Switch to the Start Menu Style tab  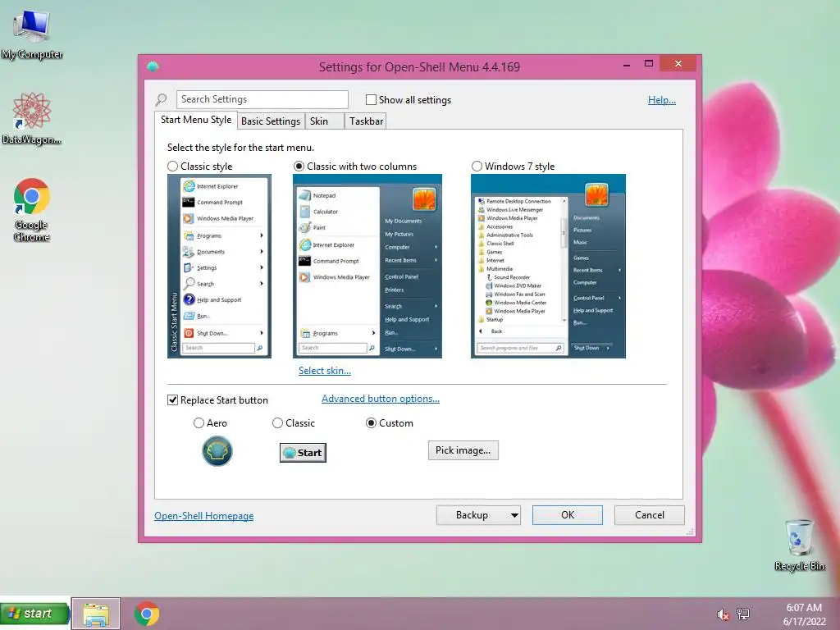coord(196,120)
